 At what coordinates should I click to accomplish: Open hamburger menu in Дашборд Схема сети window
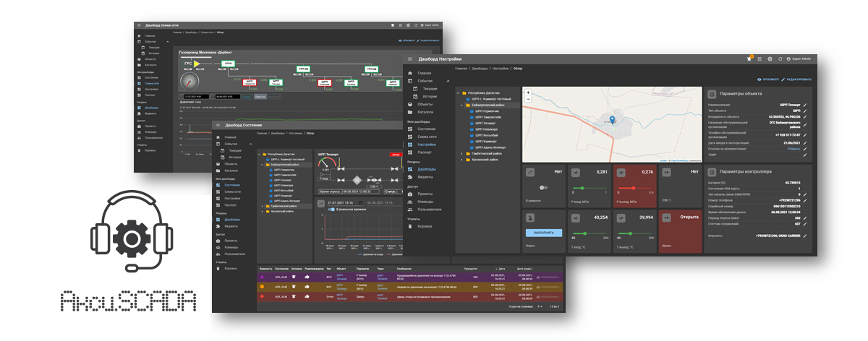pos(140,25)
